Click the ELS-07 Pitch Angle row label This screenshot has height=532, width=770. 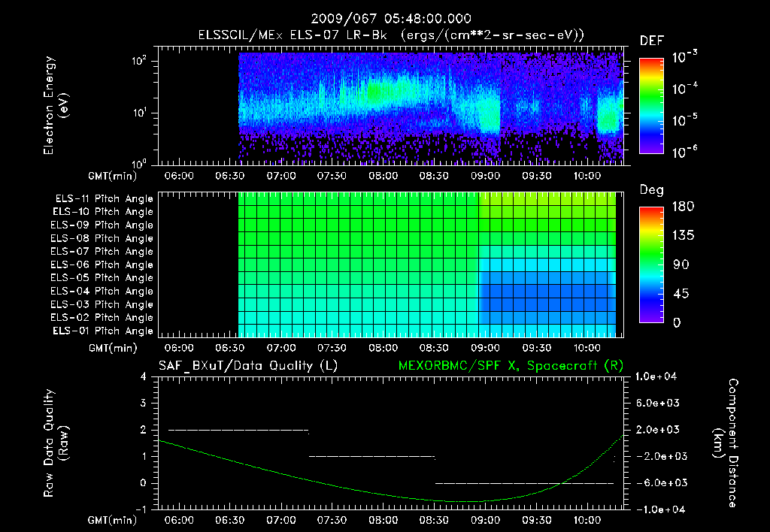coord(102,252)
